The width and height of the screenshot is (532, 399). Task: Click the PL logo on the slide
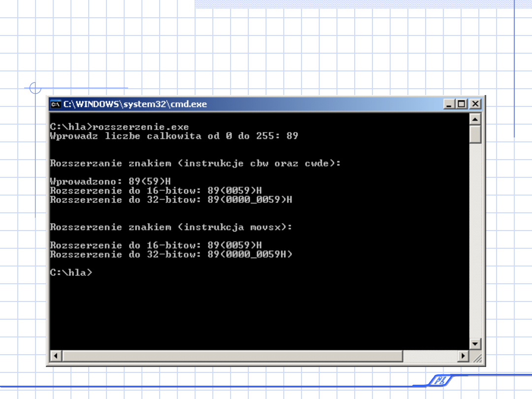click(x=437, y=380)
